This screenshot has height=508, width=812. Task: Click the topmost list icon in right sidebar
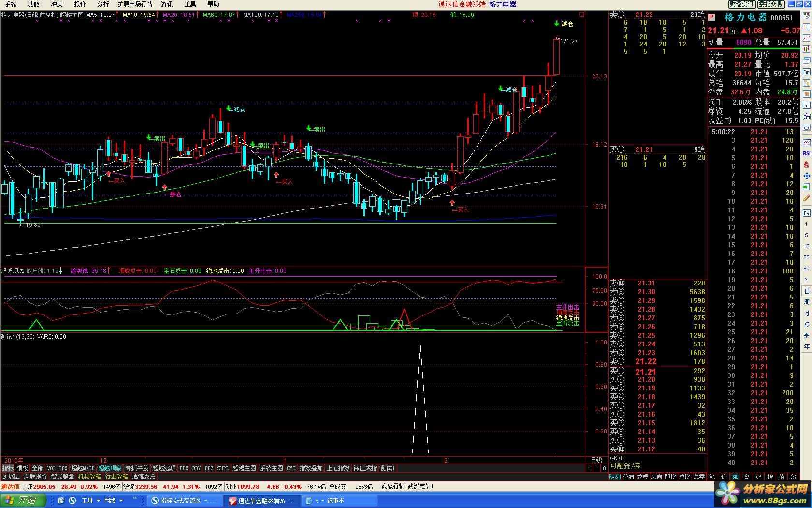(x=807, y=15)
